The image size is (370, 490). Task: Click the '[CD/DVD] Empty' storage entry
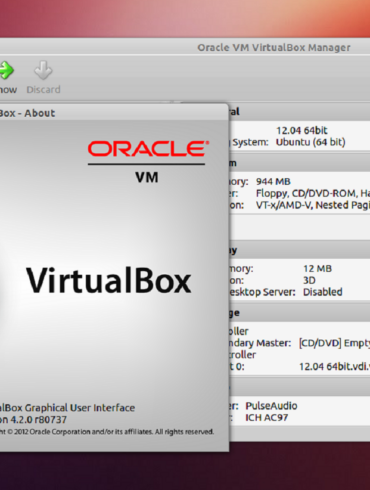coord(334,343)
